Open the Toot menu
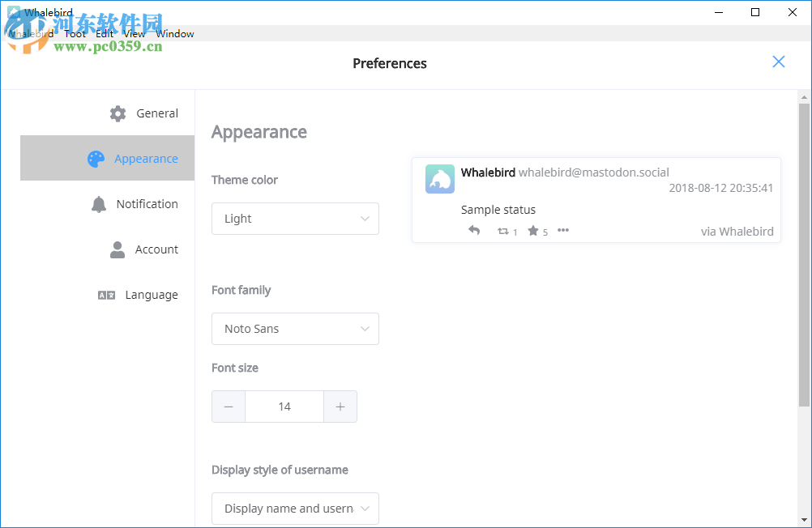The width and height of the screenshot is (812, 528). [x=74, y=33]
